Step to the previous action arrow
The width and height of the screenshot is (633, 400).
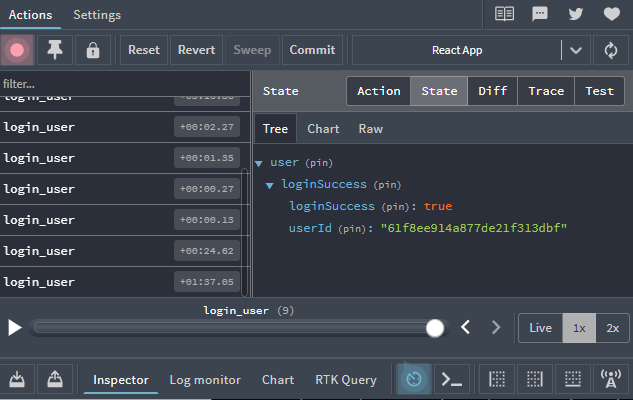pyautogui.click(x=465, y=327)
